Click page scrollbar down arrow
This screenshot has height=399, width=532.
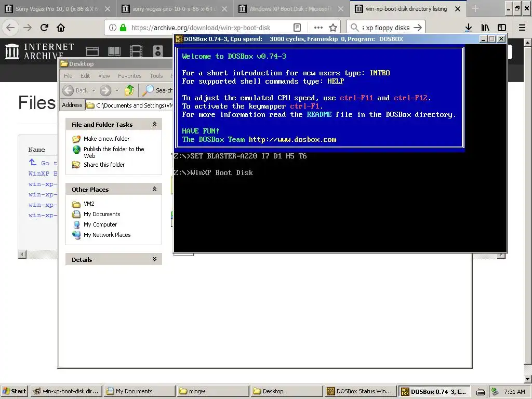click(527, 379)
